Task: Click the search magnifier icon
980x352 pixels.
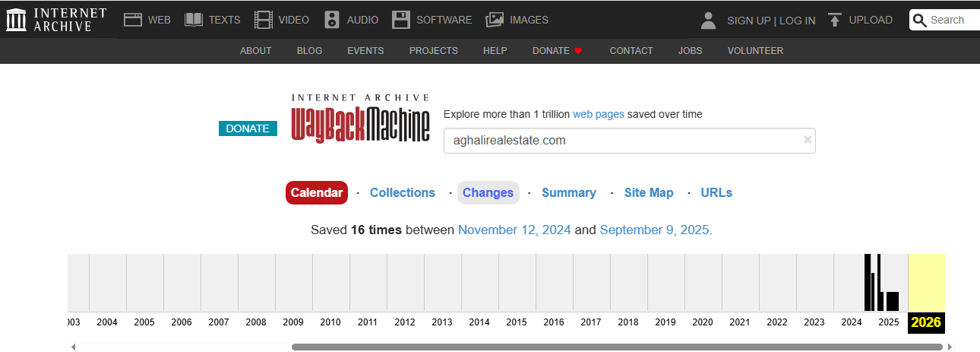Action: click(x=920, y=21)
